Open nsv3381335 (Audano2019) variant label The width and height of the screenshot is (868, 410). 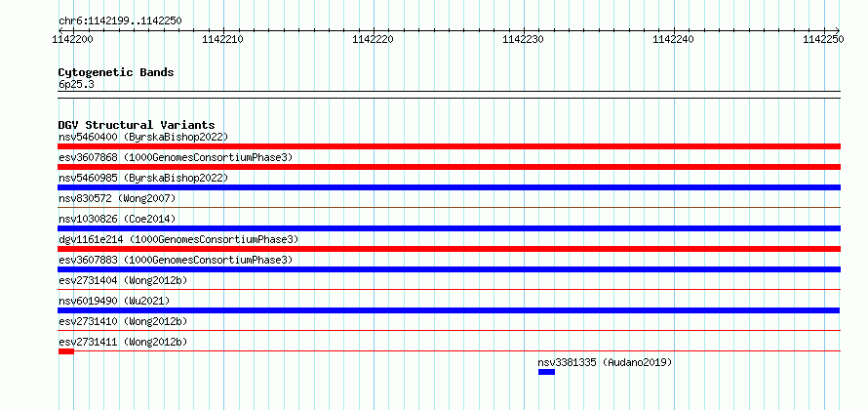tap(605, 362)
